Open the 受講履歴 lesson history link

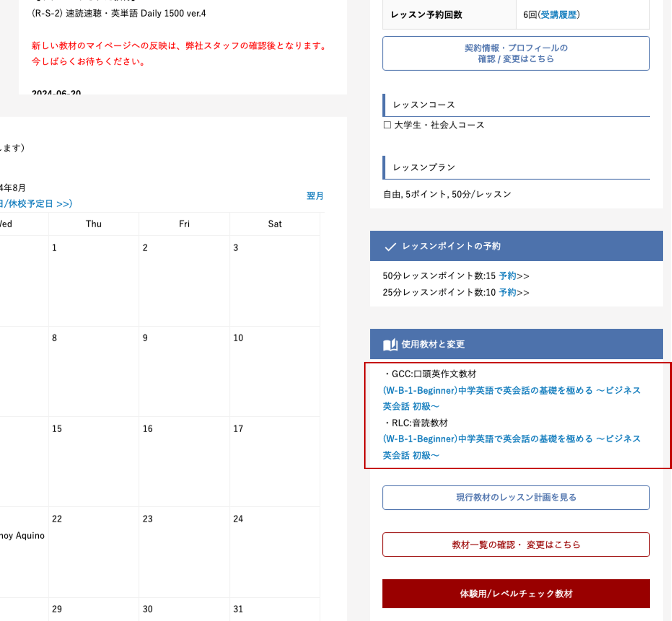tap(558, 15)
